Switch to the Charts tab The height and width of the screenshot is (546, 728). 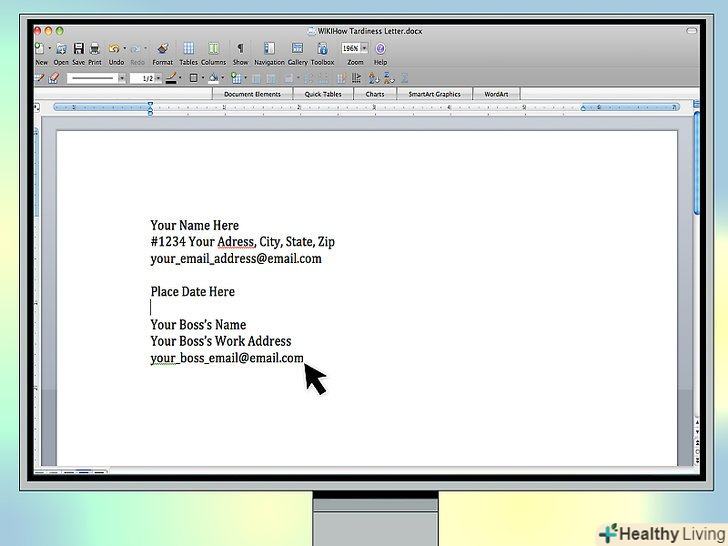click(x=375, y=94)
